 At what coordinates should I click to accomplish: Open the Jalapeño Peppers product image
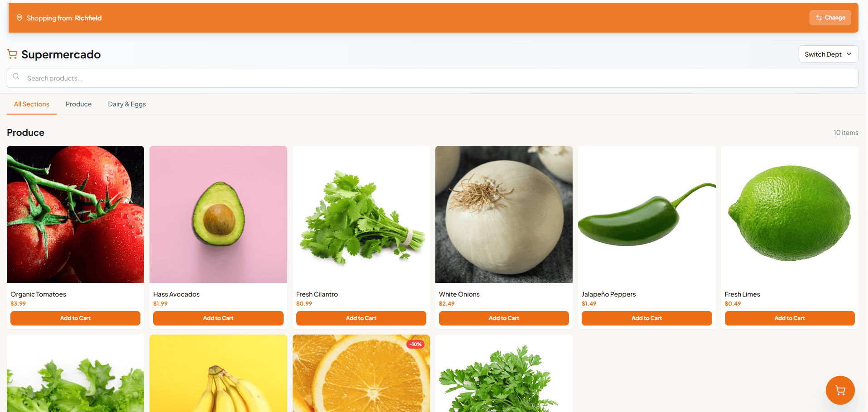point(647,214)
